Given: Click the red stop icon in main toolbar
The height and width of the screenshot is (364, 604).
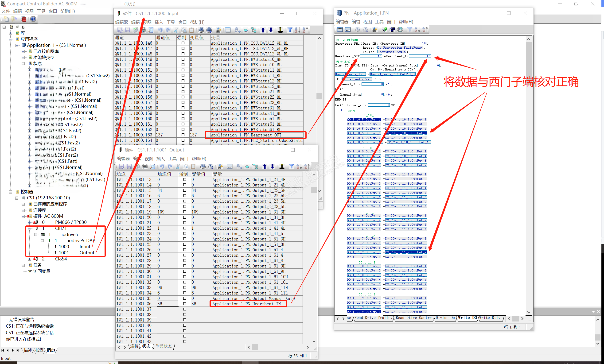Looking at the screenshot, I should point(24,19).
